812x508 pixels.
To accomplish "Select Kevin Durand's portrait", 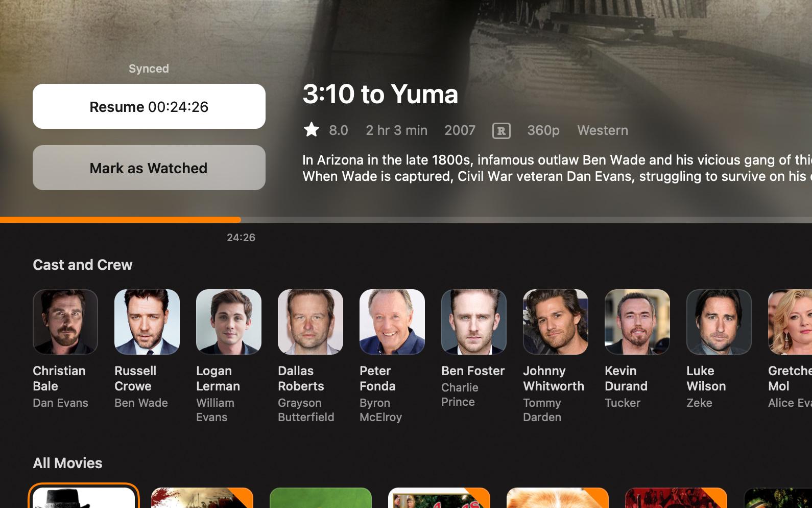I will [x=637, y=322].
